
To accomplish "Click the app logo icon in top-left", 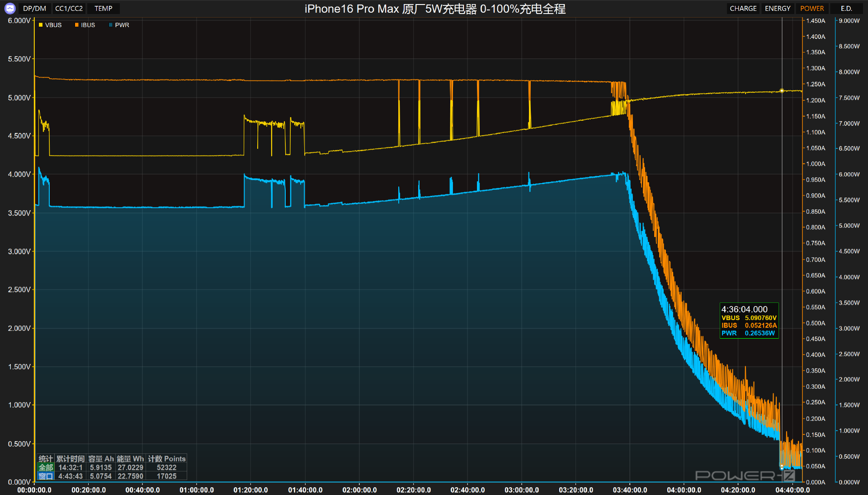I will (x=10, y=8).
